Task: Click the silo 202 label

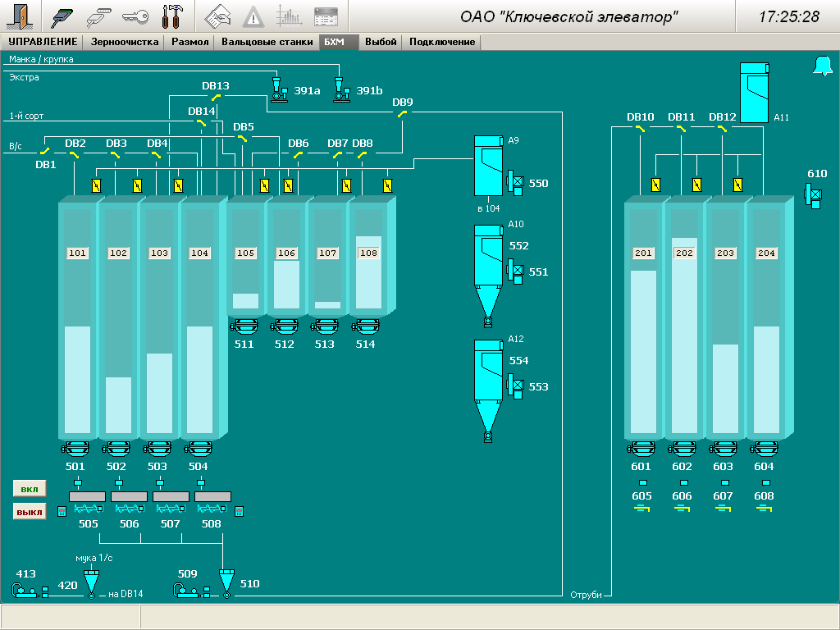Action: point(684,253)
